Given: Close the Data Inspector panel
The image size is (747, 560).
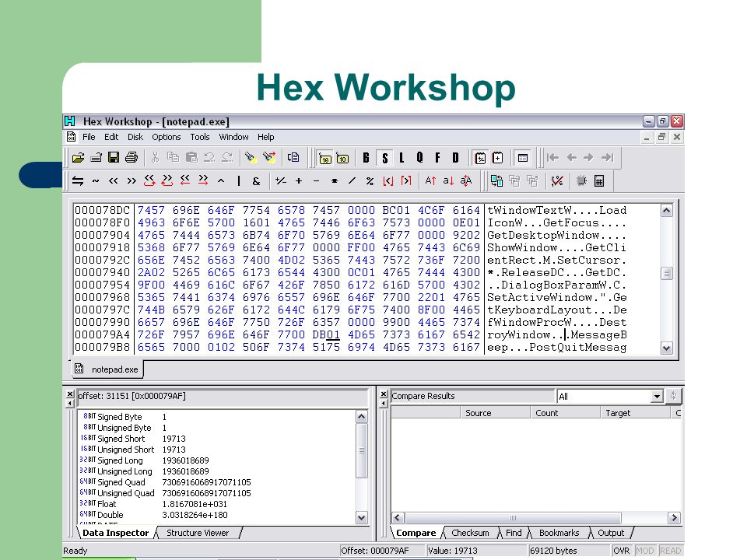Looking at the screenshot, I should point(70,394).
